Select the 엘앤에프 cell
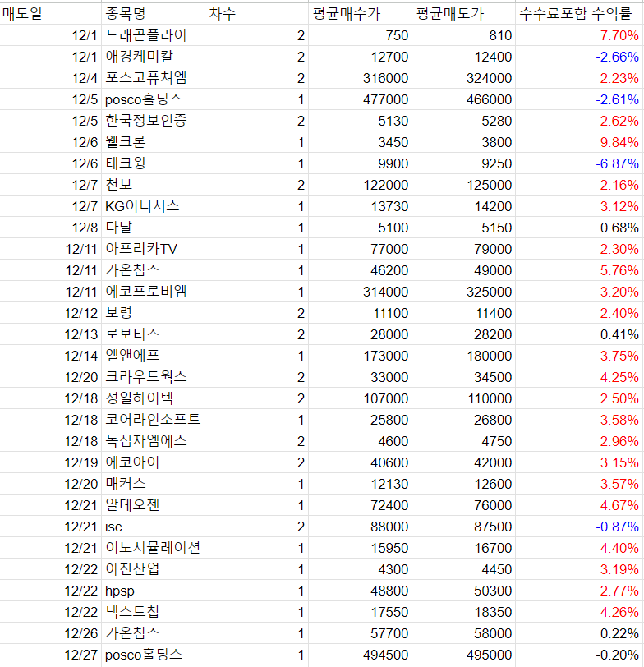 [153, 356]
